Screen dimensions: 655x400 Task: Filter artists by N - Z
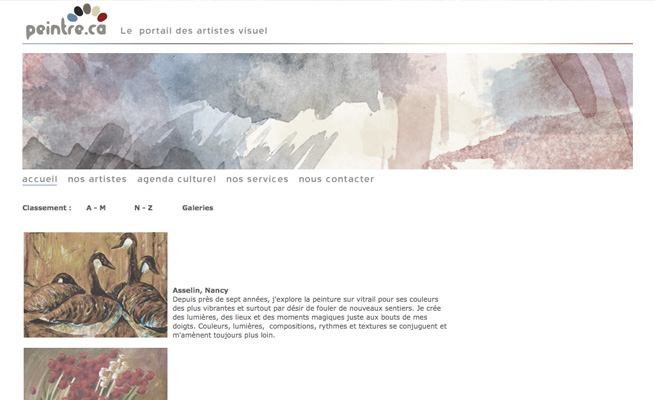[x=143, y=208]
